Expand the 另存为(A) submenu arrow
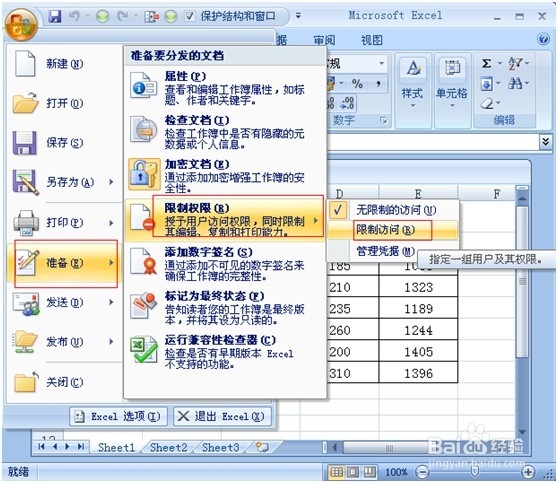 (111, 182)
